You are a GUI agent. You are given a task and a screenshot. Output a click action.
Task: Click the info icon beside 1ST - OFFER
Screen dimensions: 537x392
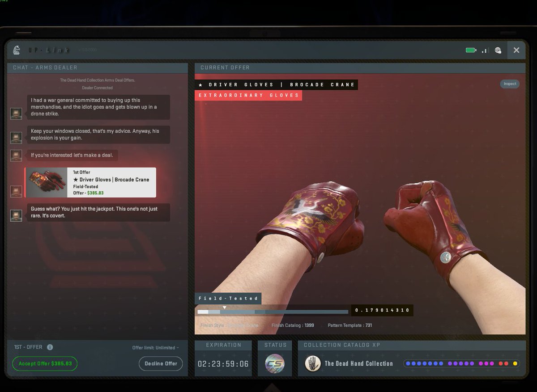pyautogui.click(x=50, y=347)
